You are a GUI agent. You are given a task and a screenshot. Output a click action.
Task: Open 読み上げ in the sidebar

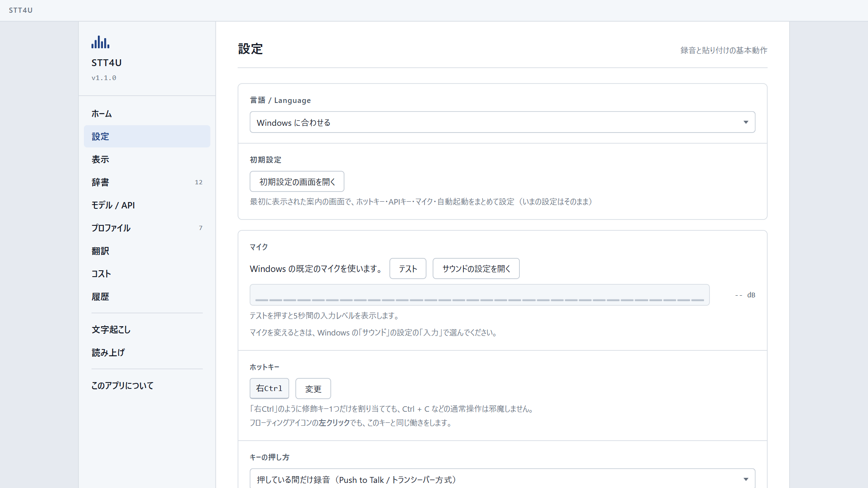coord(147,352)
